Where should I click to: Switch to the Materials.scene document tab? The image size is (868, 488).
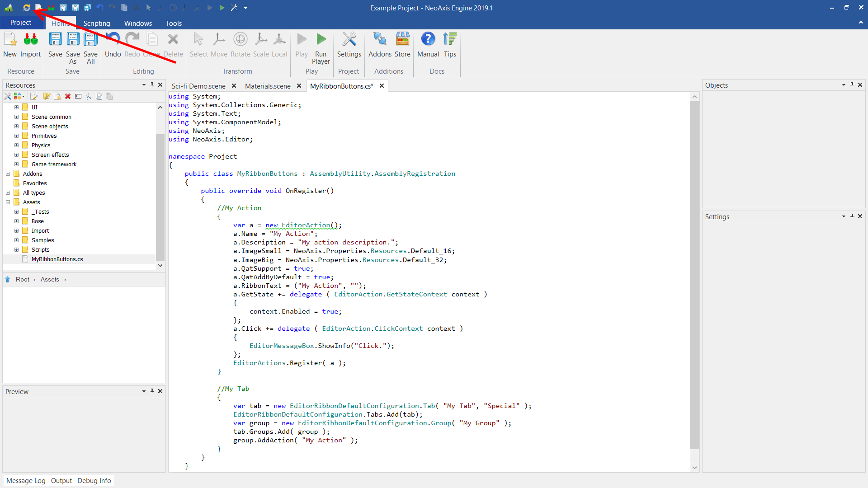268,86
